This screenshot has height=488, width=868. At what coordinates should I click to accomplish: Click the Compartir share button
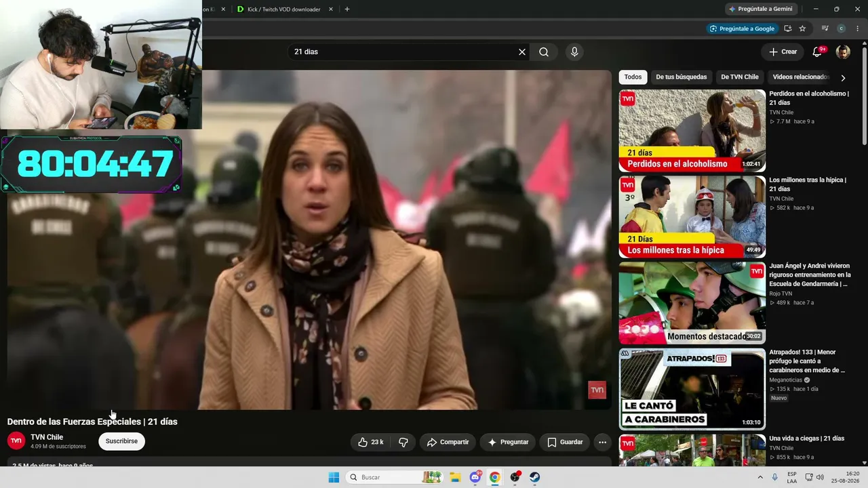(x=448, y=442)
